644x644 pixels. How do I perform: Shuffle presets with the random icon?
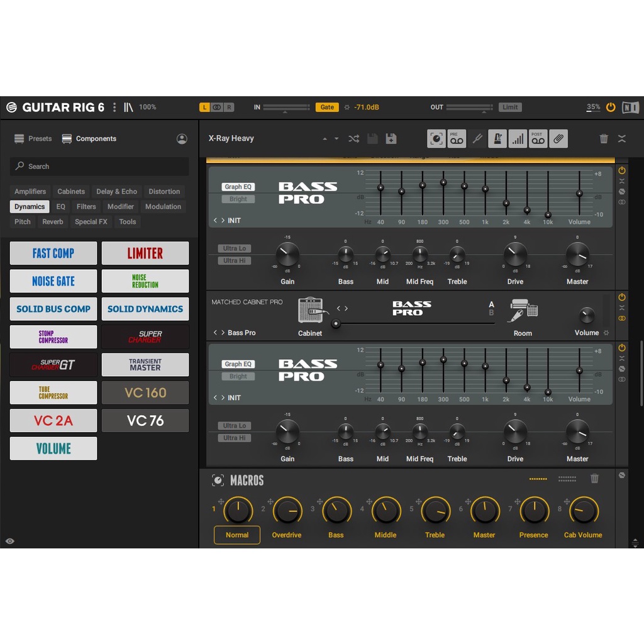(x=353, y=139)
